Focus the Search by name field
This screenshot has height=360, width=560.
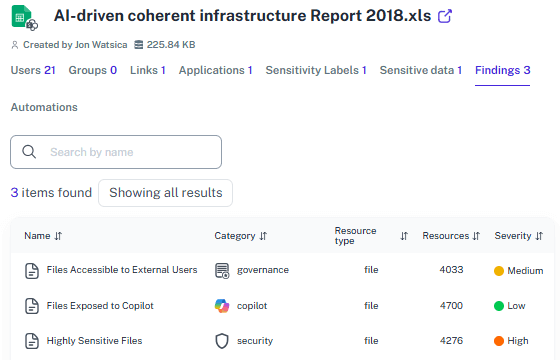116,152
